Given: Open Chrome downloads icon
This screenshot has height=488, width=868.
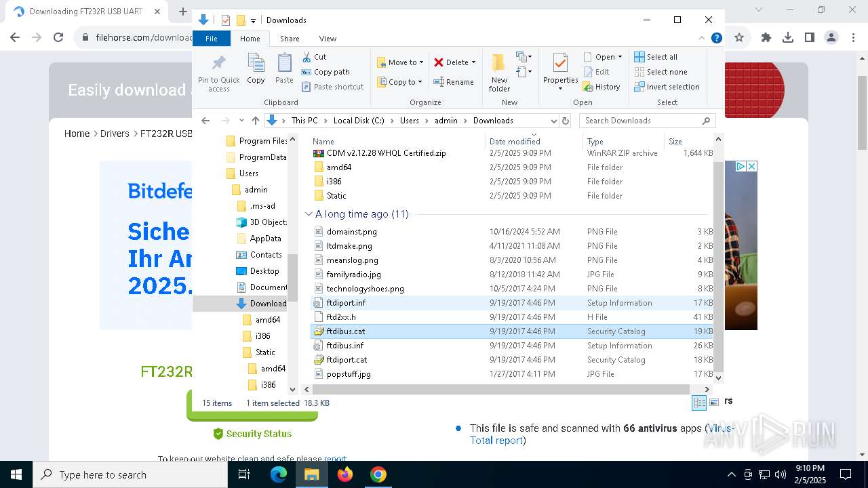Looking at the screenshot, I should click(788, 38).
